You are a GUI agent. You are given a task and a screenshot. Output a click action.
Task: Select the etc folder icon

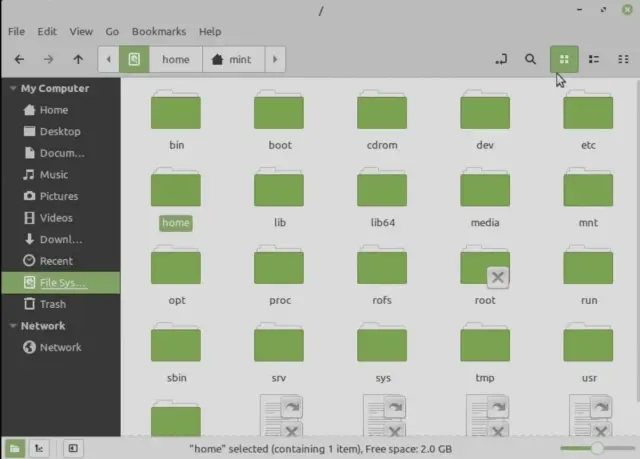(x=588, y=111)
